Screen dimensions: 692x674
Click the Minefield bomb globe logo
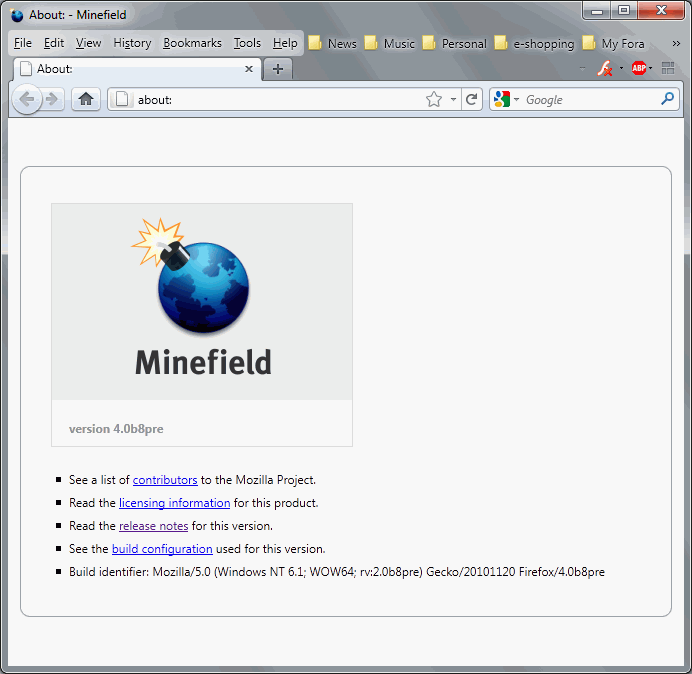click(x=191, y=276)
